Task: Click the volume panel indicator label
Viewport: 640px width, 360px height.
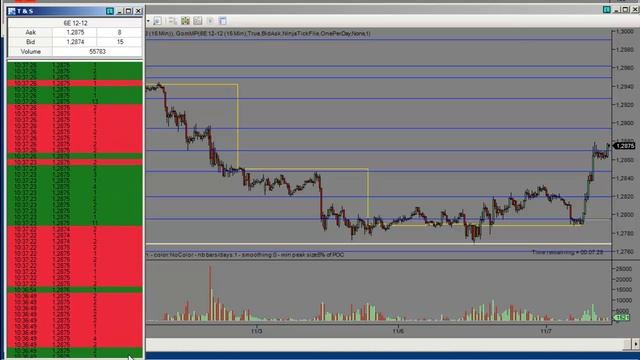Action: click(245, 255)
